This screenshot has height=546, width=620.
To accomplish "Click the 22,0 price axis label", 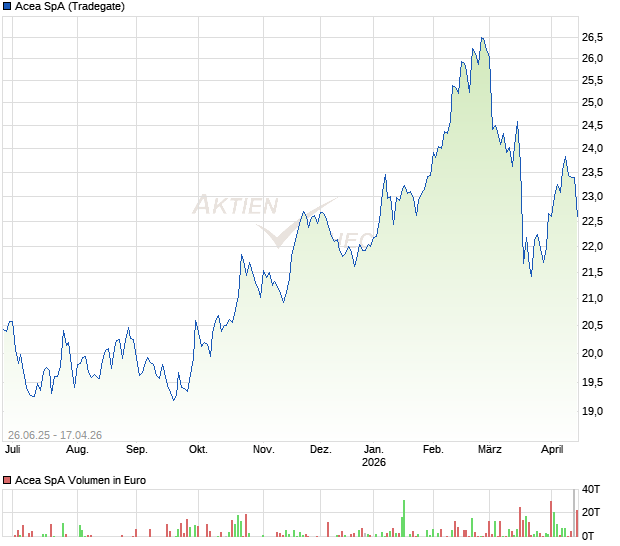I will coord(592,246).
